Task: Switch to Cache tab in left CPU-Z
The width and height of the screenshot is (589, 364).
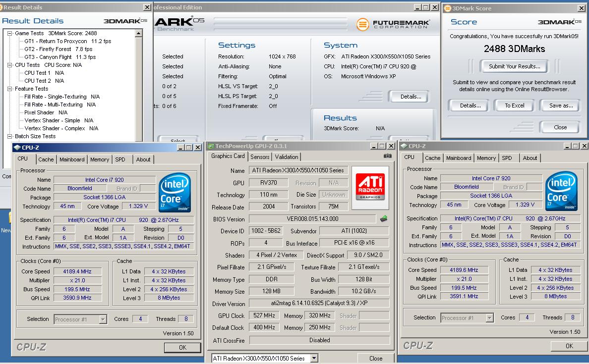Action: coord(46,159)
